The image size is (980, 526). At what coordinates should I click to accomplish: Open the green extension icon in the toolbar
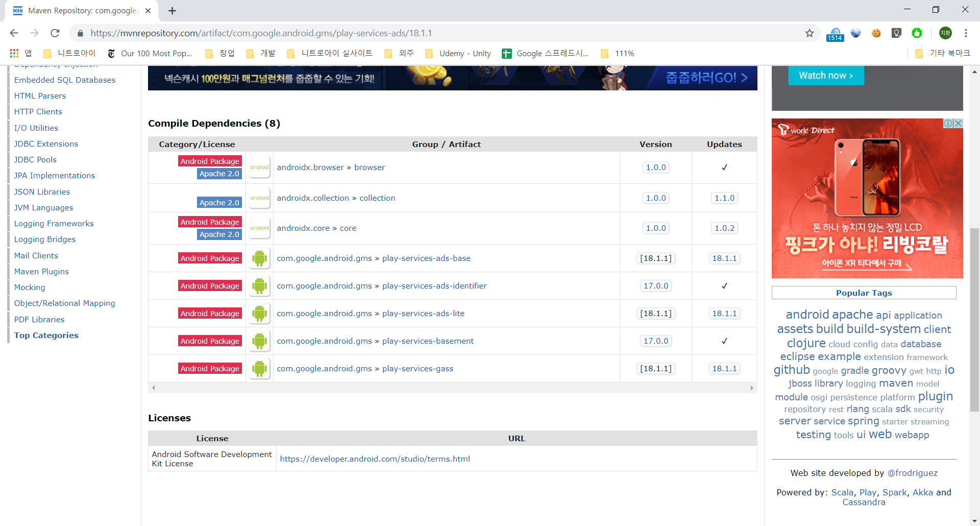tap(917, 33)
